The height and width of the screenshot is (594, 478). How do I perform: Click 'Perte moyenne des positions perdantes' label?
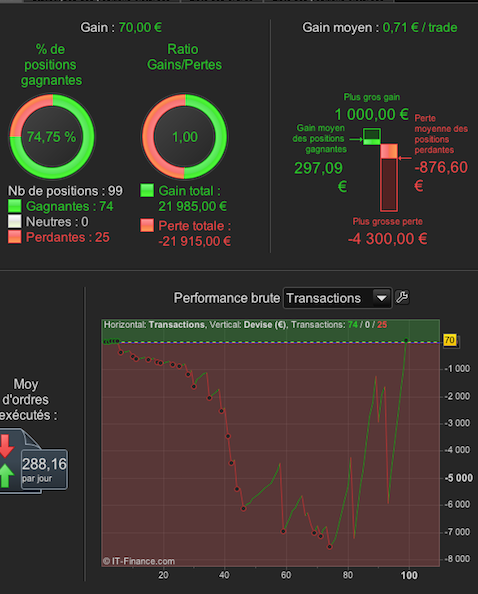(441, 134)
